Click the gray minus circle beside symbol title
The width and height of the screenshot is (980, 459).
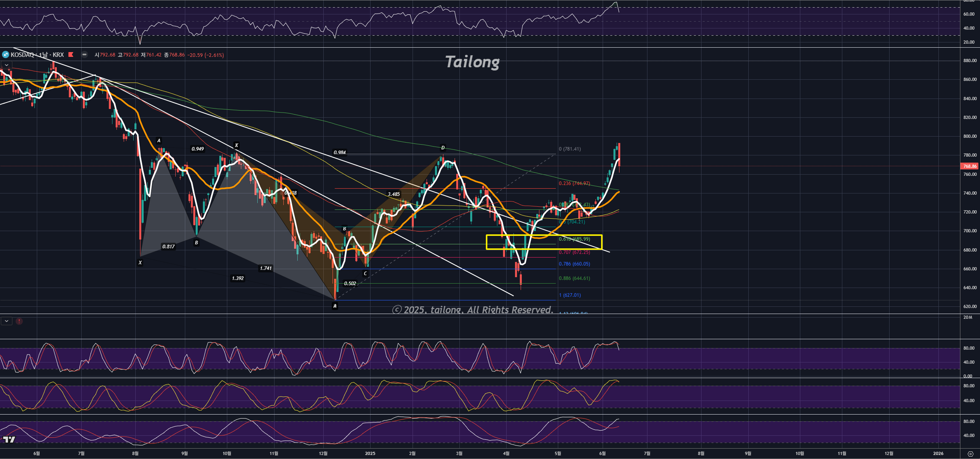click(84, 54)
